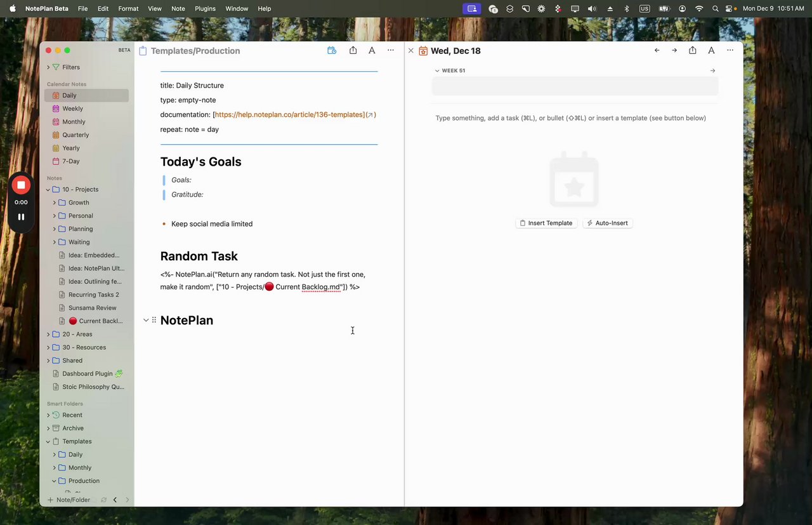The height and width of the screenshot is (525, 812).
Task: Open the Plugins menu
Action: tap(205, 9)
